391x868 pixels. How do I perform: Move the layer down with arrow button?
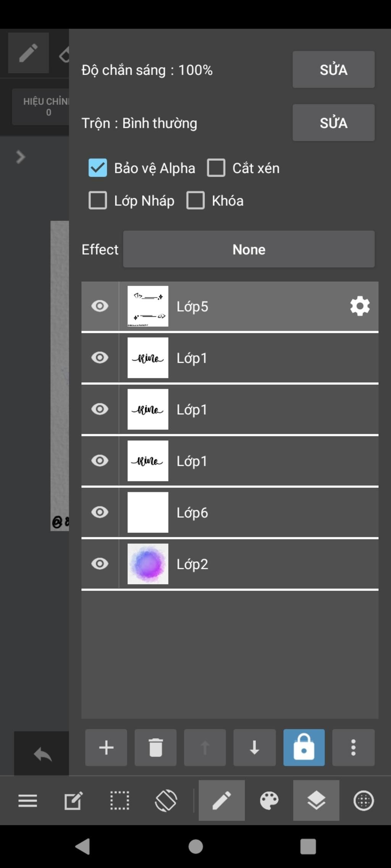[254, 747]
